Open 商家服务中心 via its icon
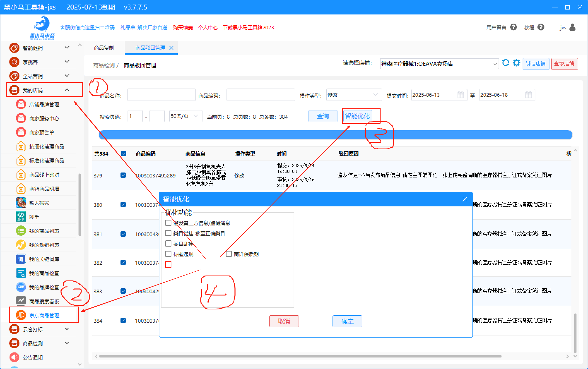 (x=21, y=119)
